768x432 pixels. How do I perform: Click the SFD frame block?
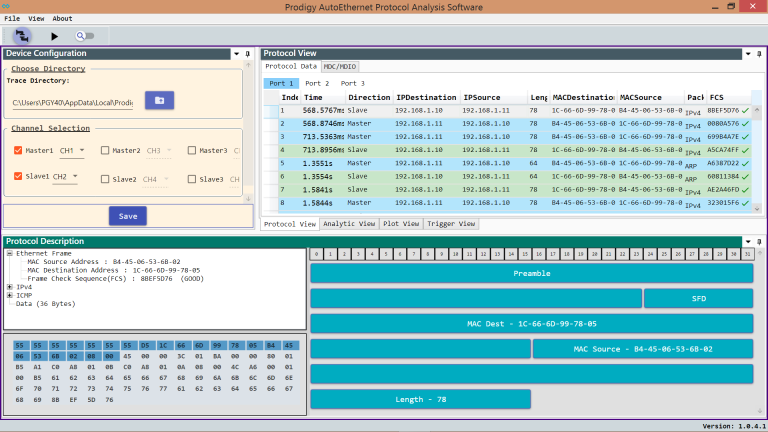point(698,298)
